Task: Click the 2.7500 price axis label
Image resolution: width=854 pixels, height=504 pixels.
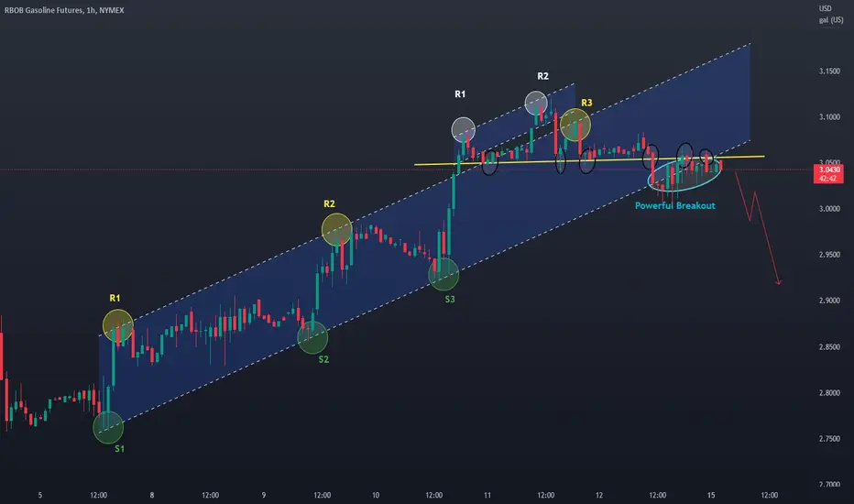Action: (x=829, y=439)
